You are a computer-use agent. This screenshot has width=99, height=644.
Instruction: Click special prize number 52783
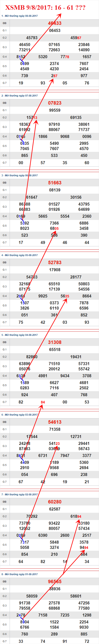(55, 262)
